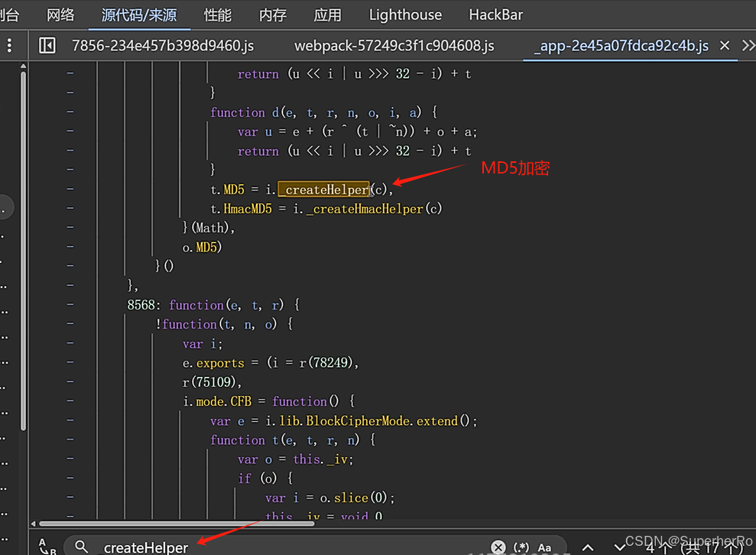Click the }(Math), line
This screenshot has height=555, width=756.
click(209, 228)
